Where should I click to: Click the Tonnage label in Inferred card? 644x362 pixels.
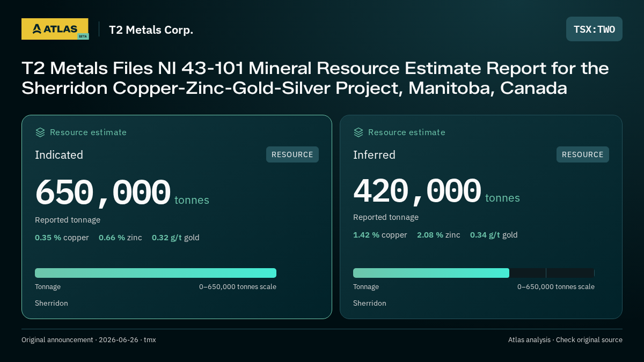tap(366, 287)
